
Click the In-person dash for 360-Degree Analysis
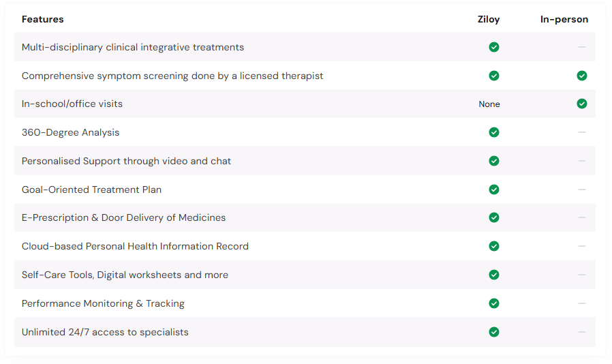click(581, 132)
